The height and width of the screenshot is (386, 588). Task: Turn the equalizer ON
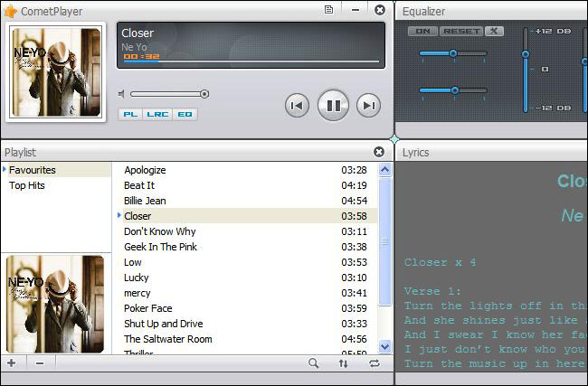[422, 32]
